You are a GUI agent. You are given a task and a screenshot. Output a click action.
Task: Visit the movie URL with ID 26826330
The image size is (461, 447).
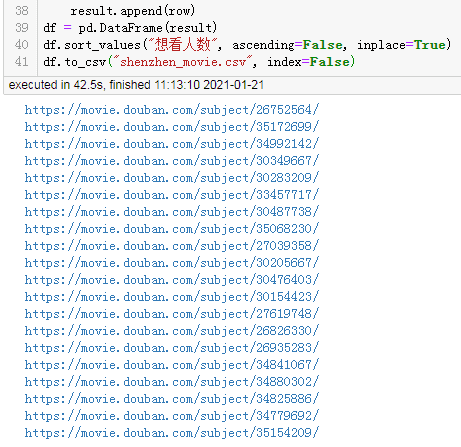(172, 331)
